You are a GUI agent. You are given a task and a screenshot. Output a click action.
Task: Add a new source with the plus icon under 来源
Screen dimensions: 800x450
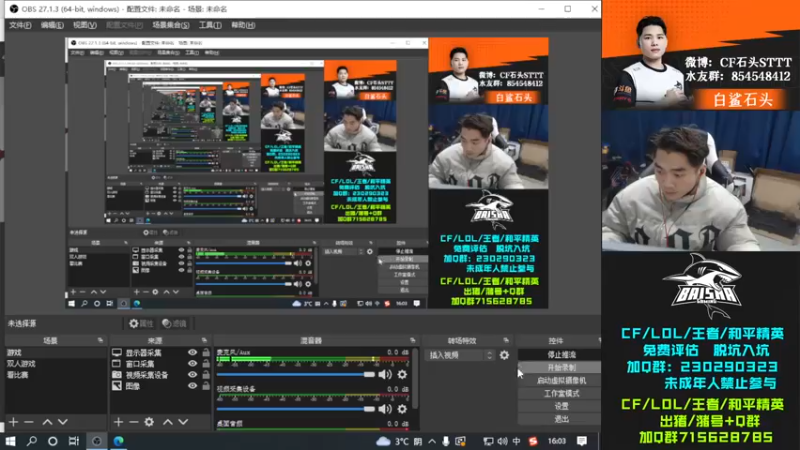pos(118,422)
